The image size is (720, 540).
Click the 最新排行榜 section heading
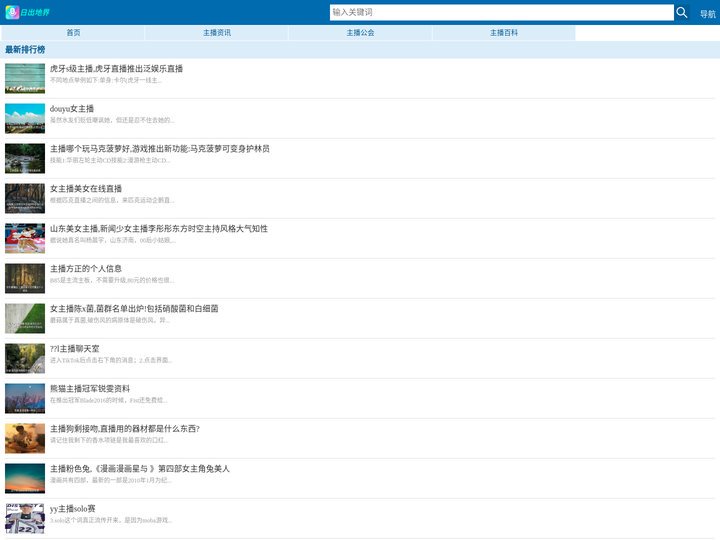click(25, 50)
